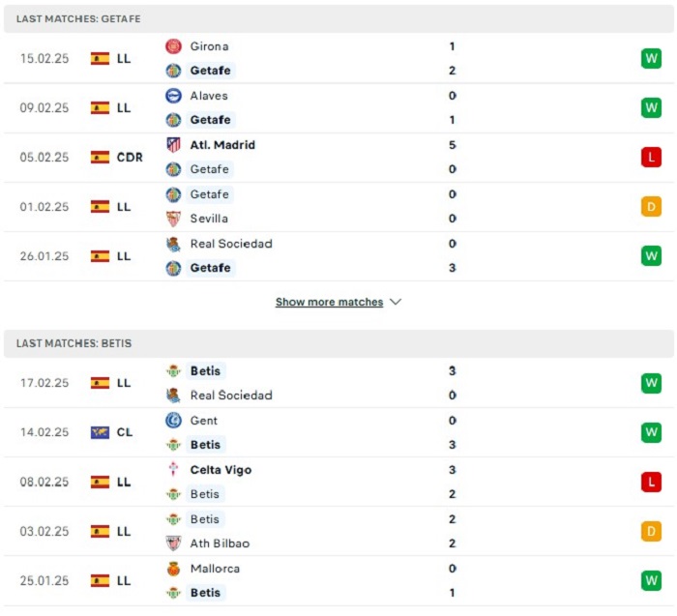Screen dimensions: 677x616
Task: Select the Last Matches: Getafe header
Action: click(x=338, y=19)
